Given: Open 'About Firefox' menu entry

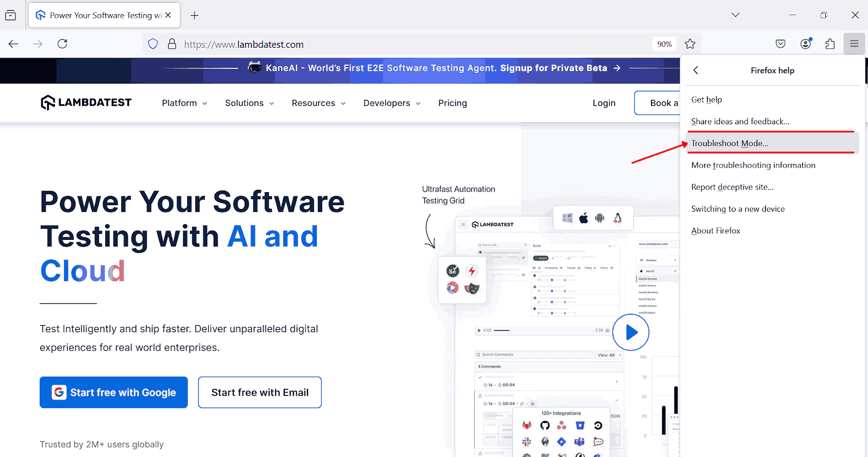Looking at the screenshot, I should pos(773,231).
